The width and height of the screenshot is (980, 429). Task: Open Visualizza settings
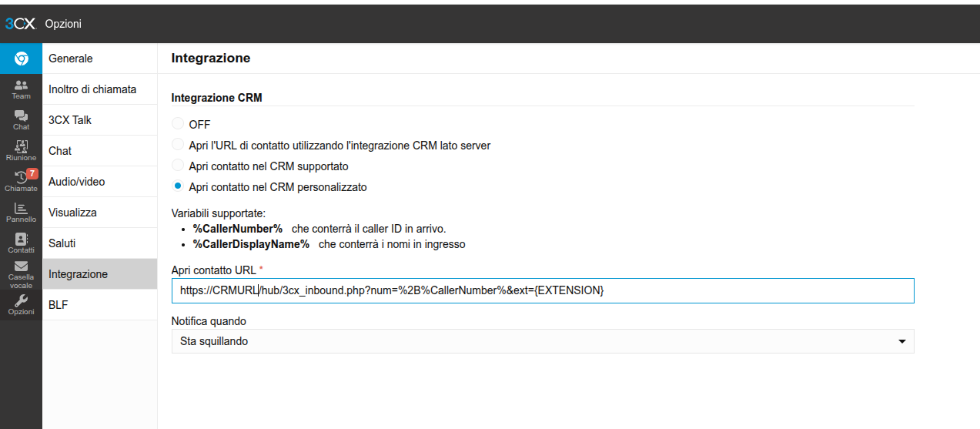[x=100, y=213]
